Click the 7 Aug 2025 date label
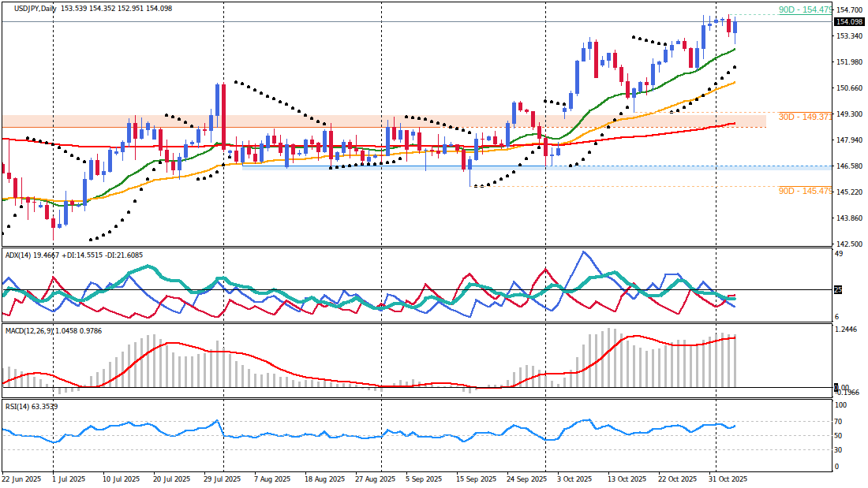The image size is (868, 488). click(272, 479)
